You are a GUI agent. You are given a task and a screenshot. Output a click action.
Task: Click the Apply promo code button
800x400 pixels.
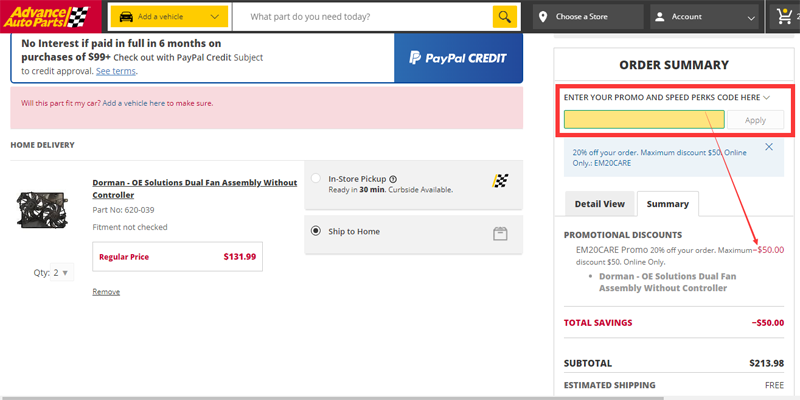pyautogui.click(x=755, y=120)
